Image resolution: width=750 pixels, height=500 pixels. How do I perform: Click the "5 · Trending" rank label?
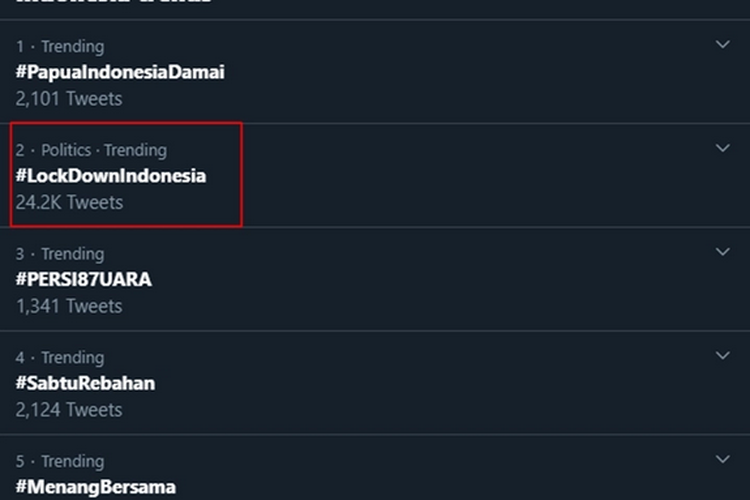60,461
